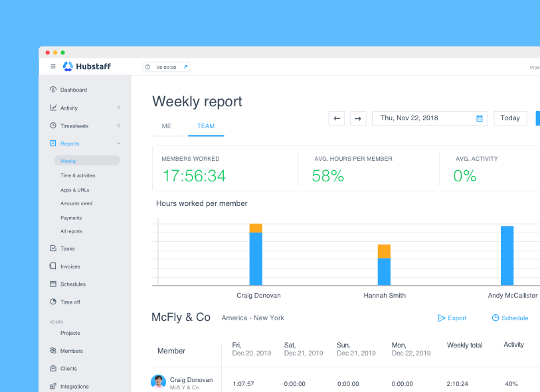Select the TEAM tab
The image size is (540, 392).
[x=206, y=126]
